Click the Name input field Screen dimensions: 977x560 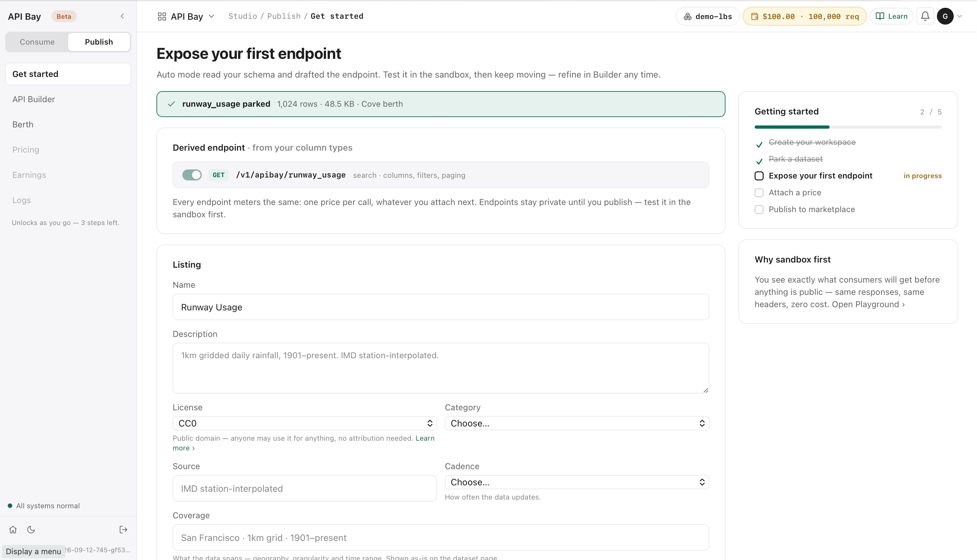pos(441,307)
